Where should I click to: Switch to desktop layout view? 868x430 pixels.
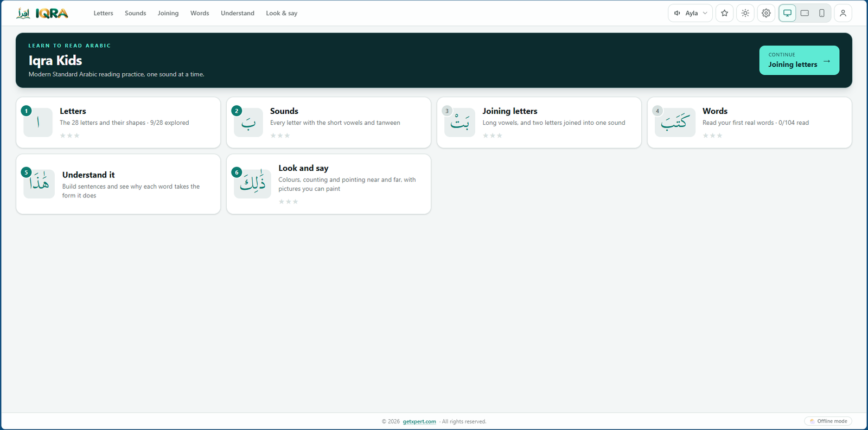(x=787, y=13)
